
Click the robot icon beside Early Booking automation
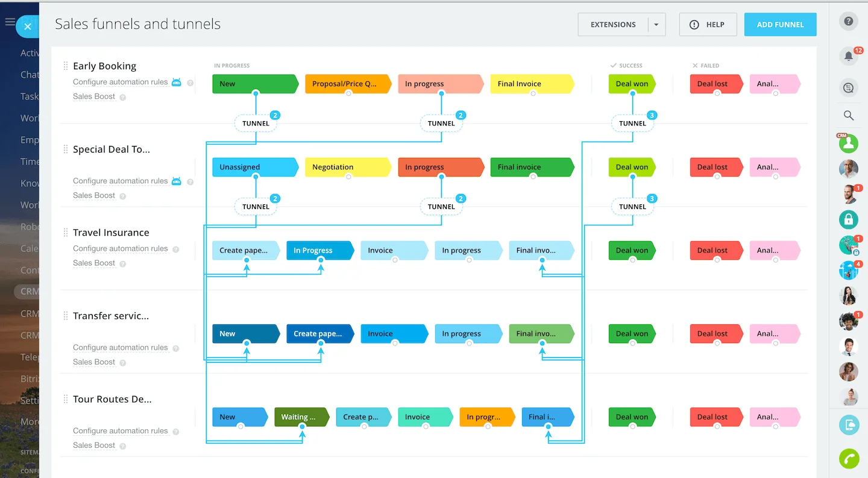pos(176,82)
